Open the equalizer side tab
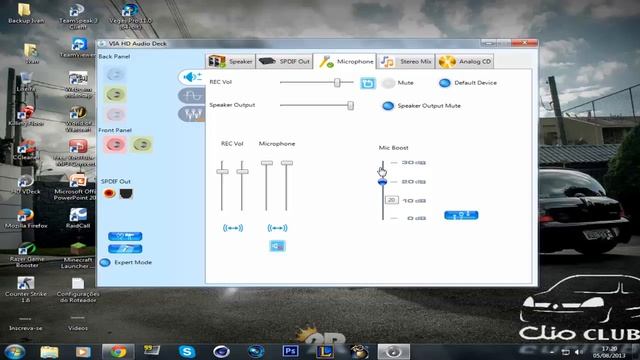The width and height of the screenshot is (640, 360). (x=191, y=114)
